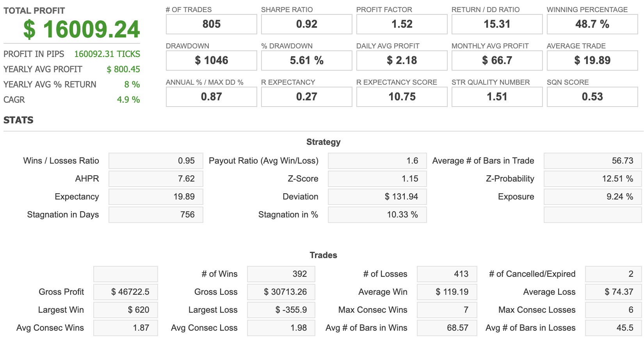Screen dimensions: 644x342
Task: Select the Exposure percentage field
Action: point(592,197)
